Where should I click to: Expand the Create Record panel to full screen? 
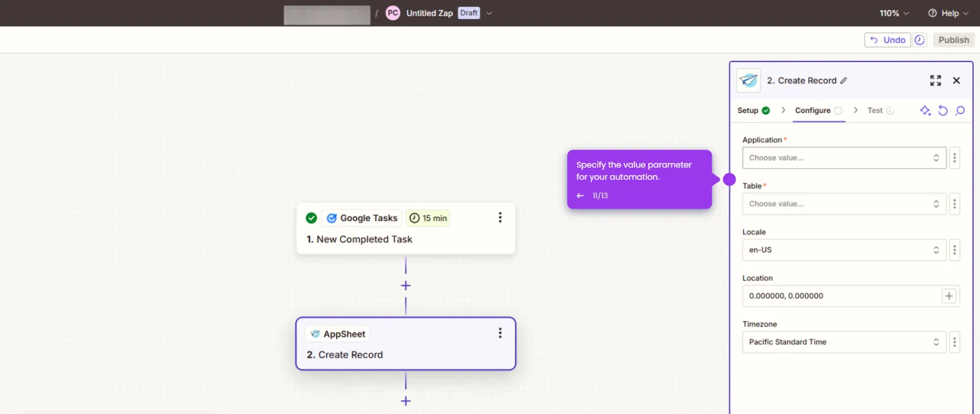[x=935, y=81]
